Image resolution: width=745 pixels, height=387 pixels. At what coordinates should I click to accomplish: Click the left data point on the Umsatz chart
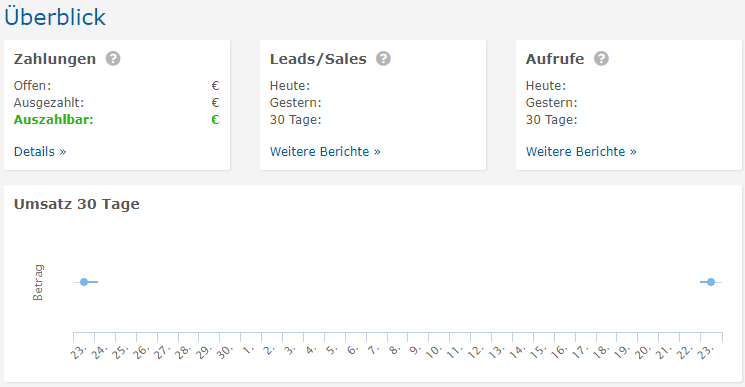pos(84,282)
